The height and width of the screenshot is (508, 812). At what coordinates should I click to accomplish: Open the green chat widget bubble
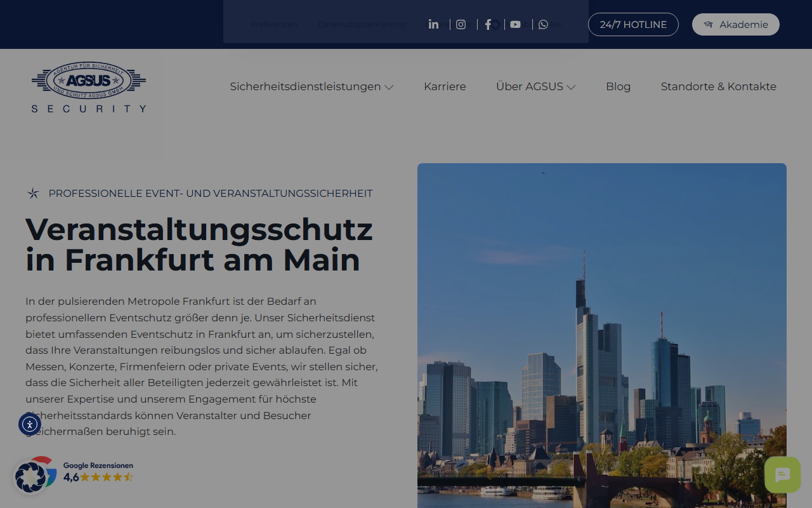pyautogui.click(x=782, y=474)
